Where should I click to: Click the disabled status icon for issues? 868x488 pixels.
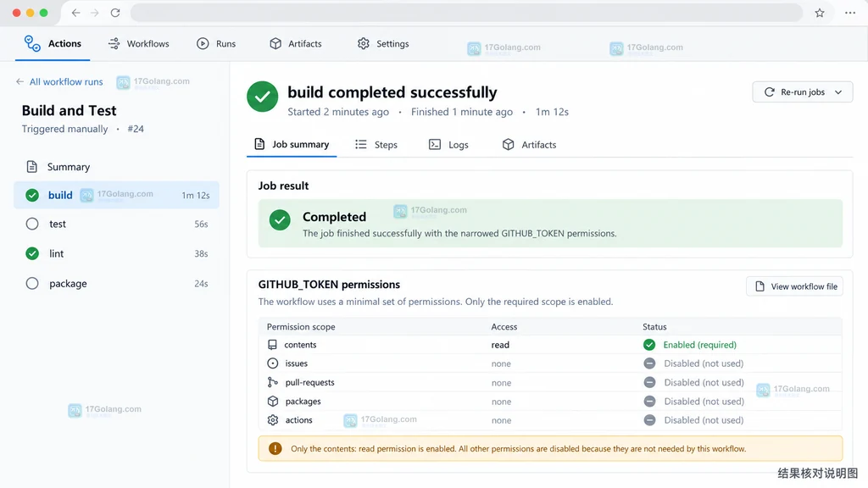(649, 363)
